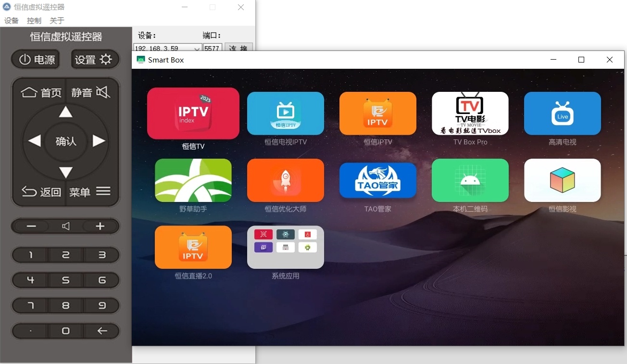Click the up arrow on the remote
Viewport: 627px width, 364px height.
tap(66, 113)
